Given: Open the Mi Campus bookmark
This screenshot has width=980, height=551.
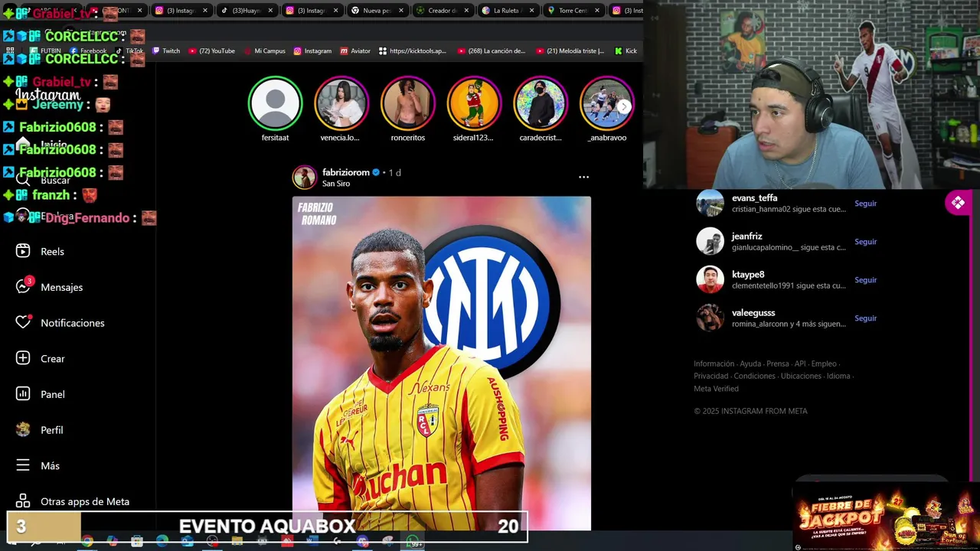Looking at the screenshot, I should [264, 51].
